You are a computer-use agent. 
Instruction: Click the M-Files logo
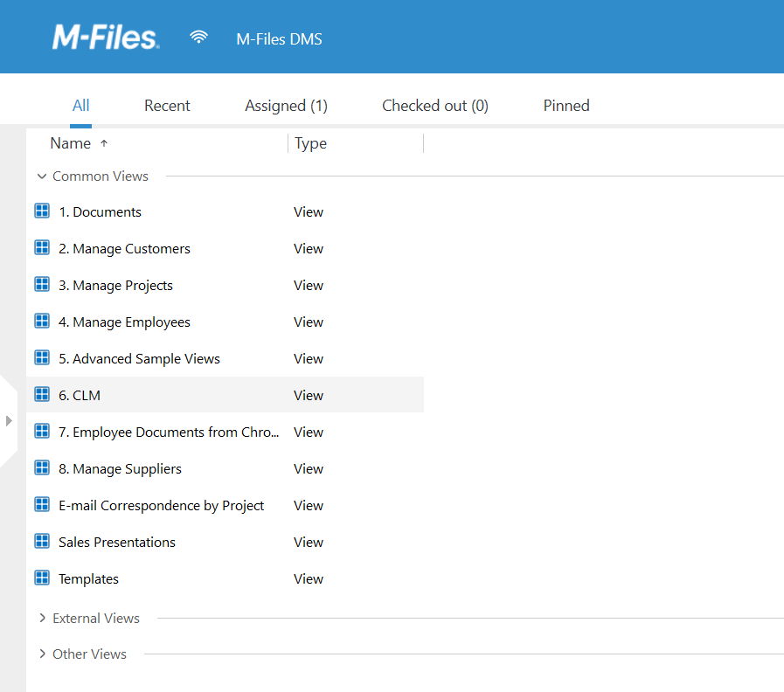(106, 38)
